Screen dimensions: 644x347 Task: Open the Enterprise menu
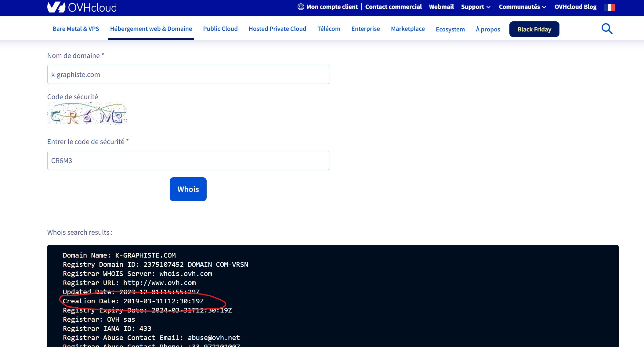[366, 29]
